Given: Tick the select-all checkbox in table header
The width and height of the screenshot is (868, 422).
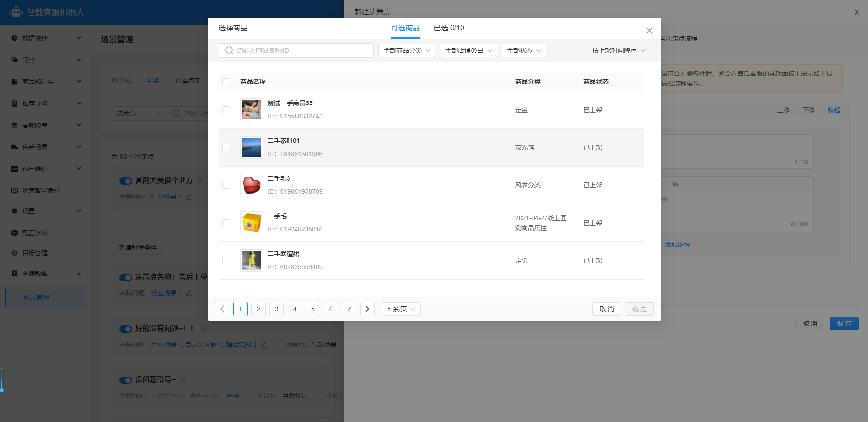Looking at the screenshot, I should pyautogui.click(x=226, y=82).
